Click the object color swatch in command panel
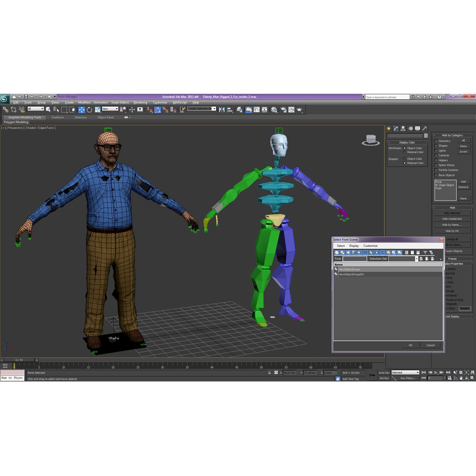The width and height of the screenshot is (476, 476). pyautogui.click(x=426, y=135)
